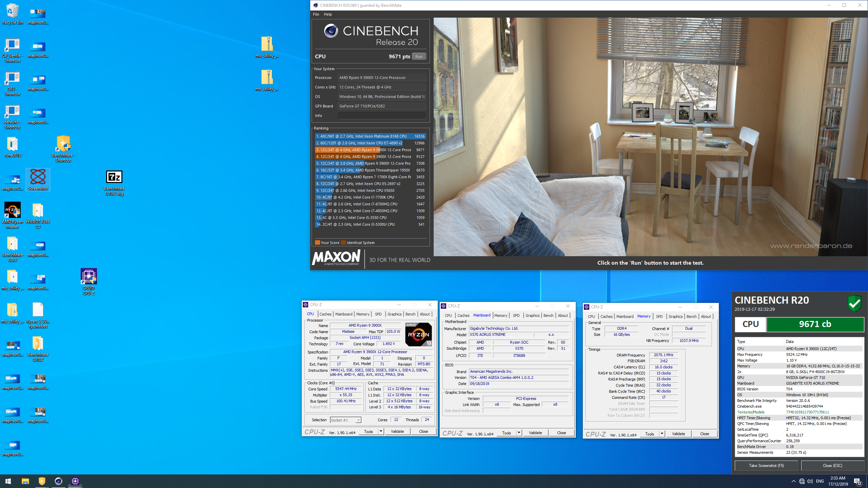The width and height of the screenshot is (868, 488).
Task: Open the volume control in system tray
Action: click(x=810, y=481)
